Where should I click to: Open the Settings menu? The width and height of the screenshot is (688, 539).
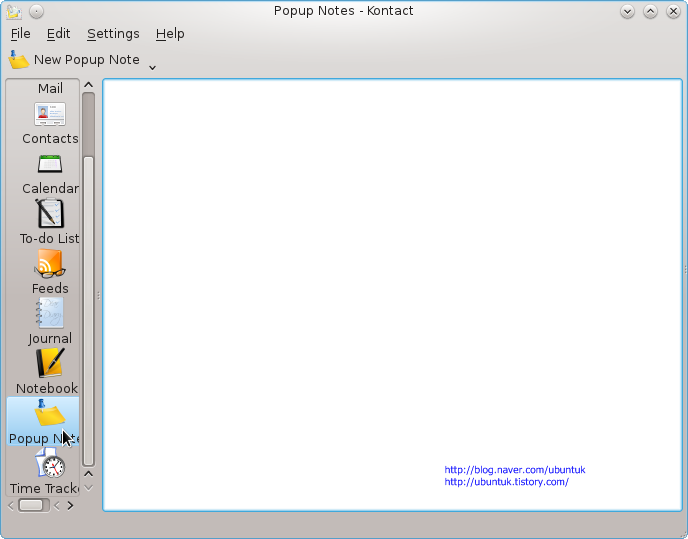tap(113, 34)
